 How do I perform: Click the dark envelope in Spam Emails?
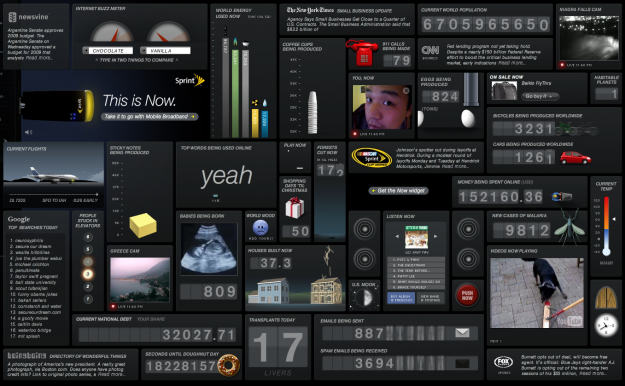(462, 363)
